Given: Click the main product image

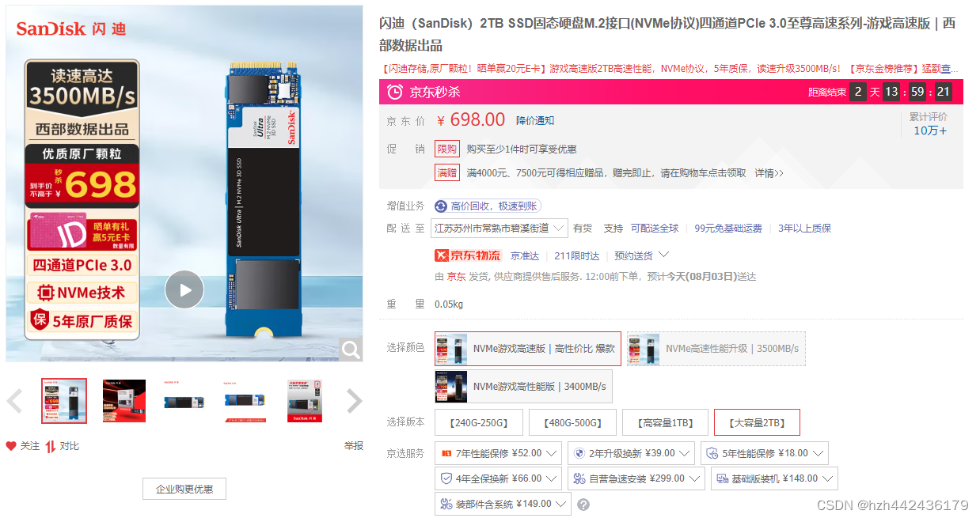Looking at the screenshot, I should click(x=184, y=184).
